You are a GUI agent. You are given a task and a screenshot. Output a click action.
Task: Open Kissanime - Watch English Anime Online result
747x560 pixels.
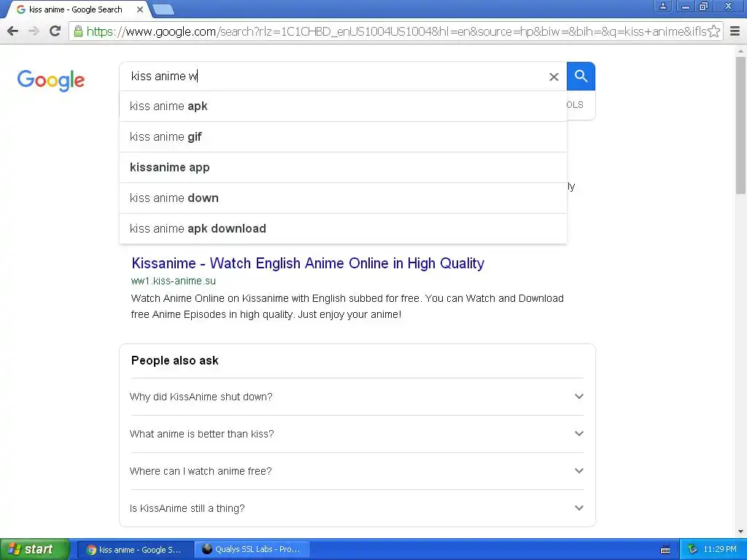(308, 263)
